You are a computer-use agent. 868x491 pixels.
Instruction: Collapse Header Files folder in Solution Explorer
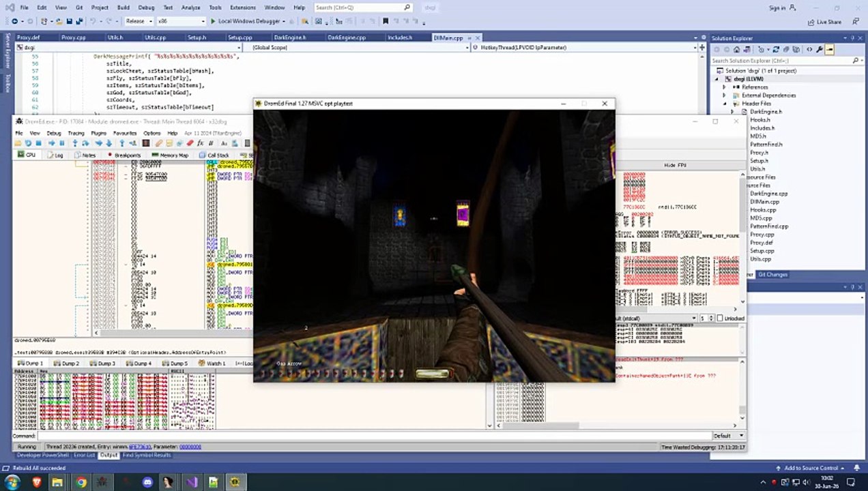pos(725,104)
